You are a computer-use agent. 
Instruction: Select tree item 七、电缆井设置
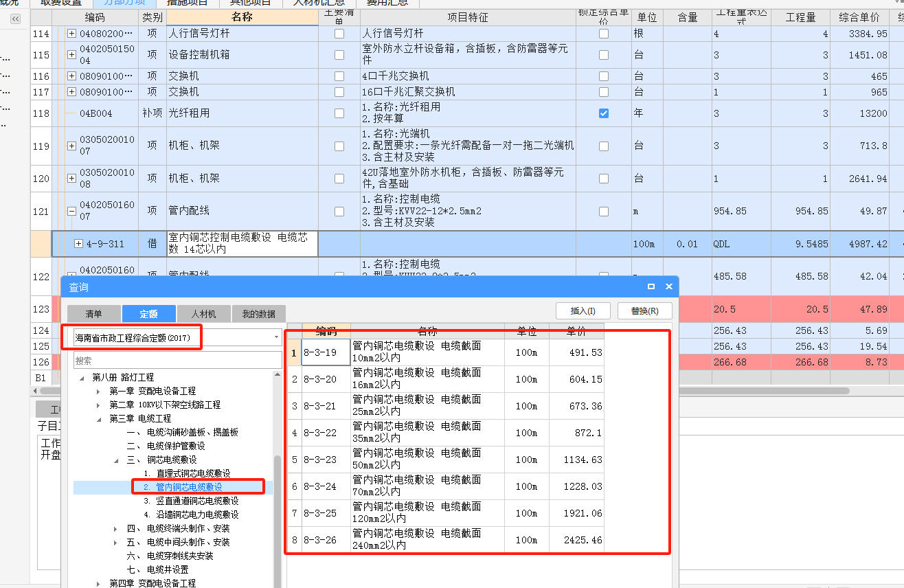157,570
